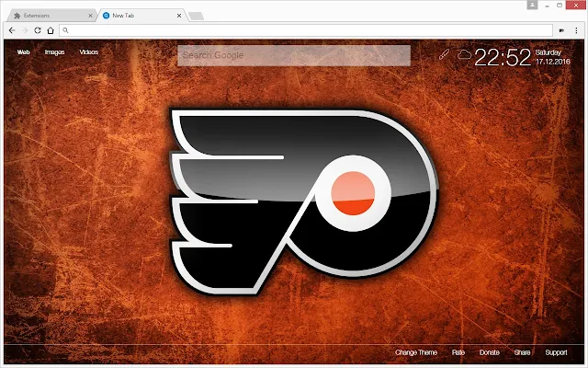
Task: Maximize the browser window
Action: [x=560, y=6]
